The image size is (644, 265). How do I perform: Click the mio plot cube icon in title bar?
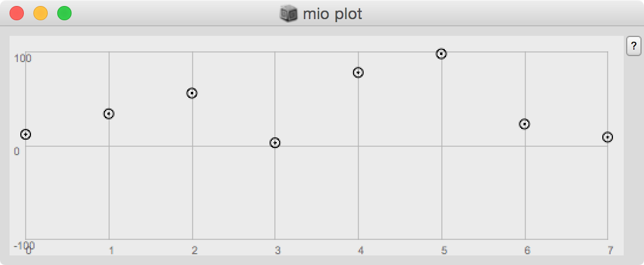pos(289,14)
